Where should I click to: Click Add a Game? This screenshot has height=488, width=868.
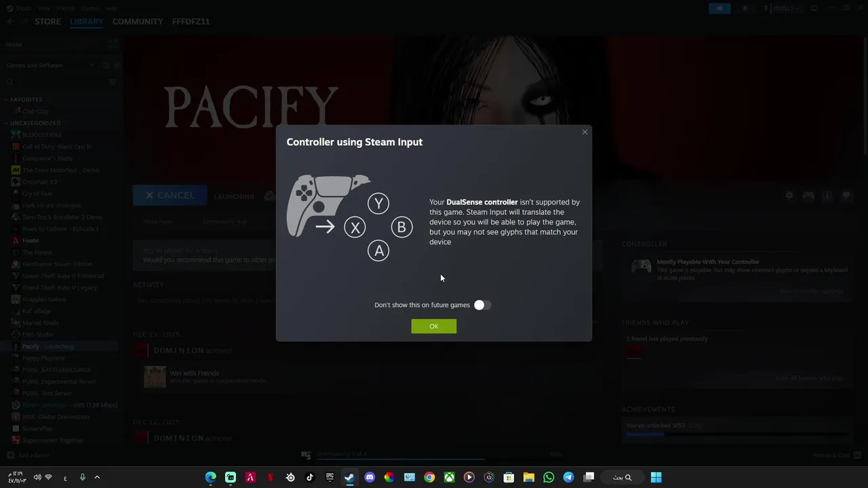[x=28, y=455]
